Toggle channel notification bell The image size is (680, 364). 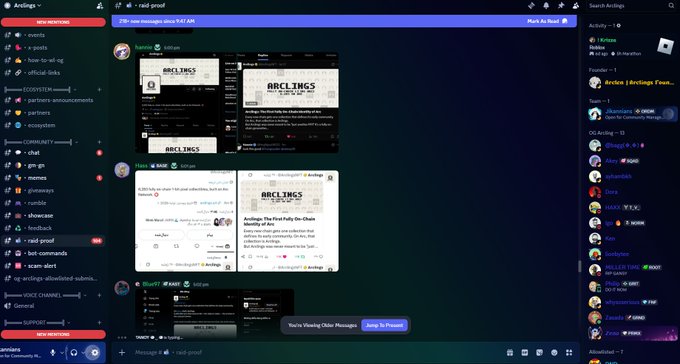coord(546,6)
